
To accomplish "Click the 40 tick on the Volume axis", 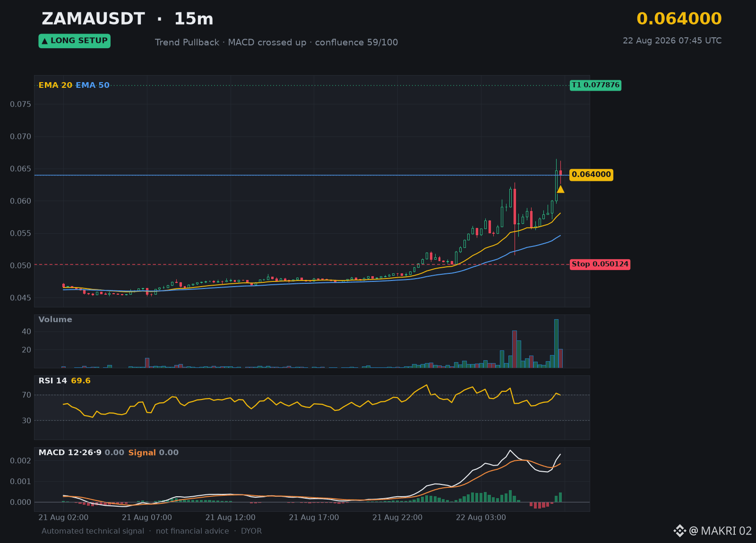I will [26, 332].
